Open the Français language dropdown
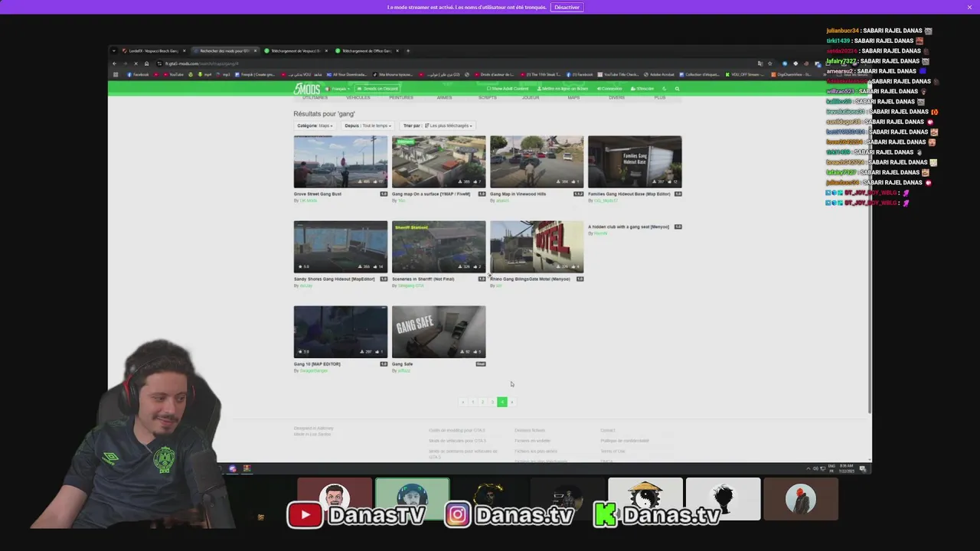This screenshot has width=980, height=551. (338, 89)
